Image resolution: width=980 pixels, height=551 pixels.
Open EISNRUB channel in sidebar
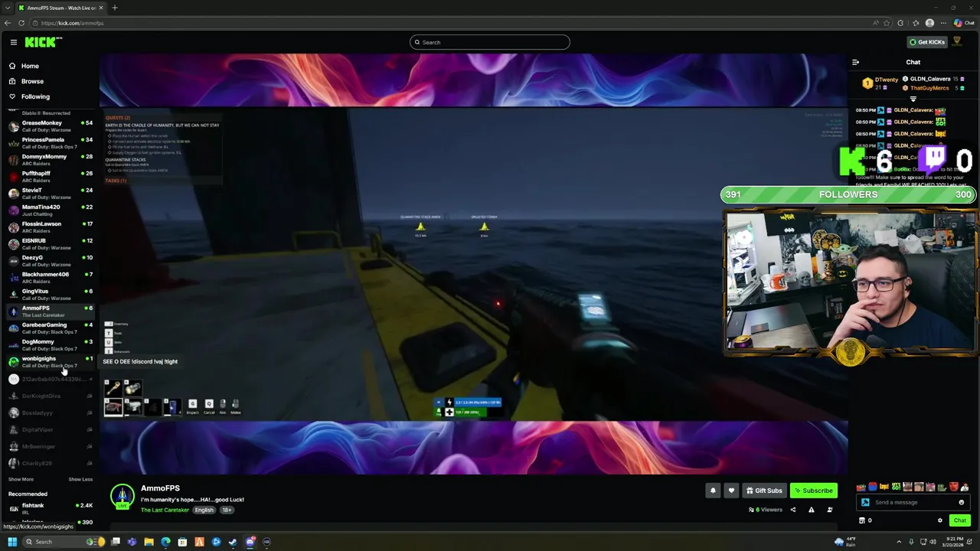click(49, 244)
